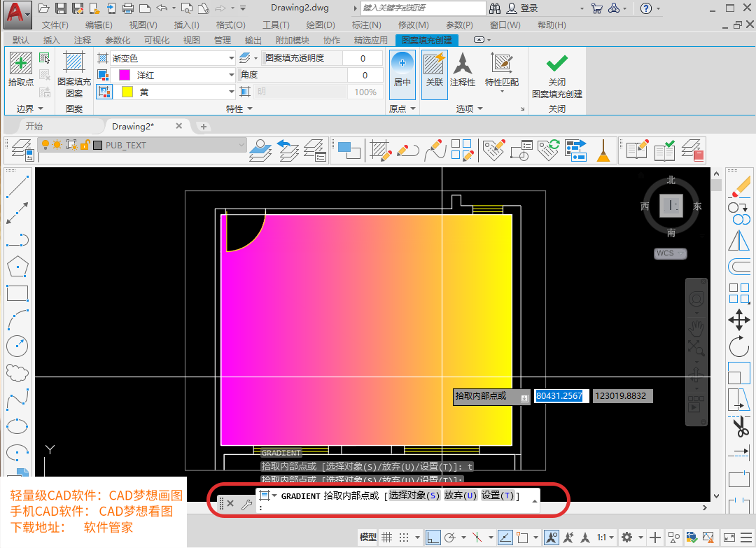Toggle object snap in status bar

click(x=522, y=537)
